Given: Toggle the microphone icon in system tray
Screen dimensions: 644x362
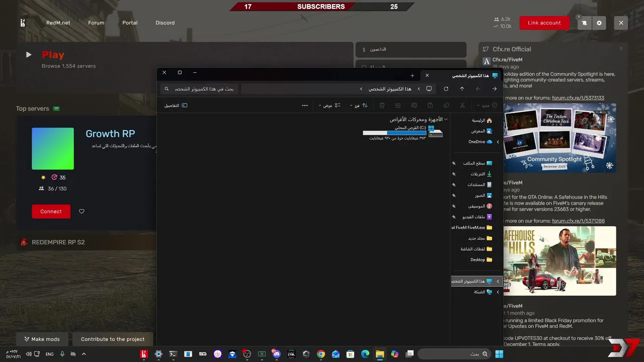Looking at the screenshot, I should point(62,354).
